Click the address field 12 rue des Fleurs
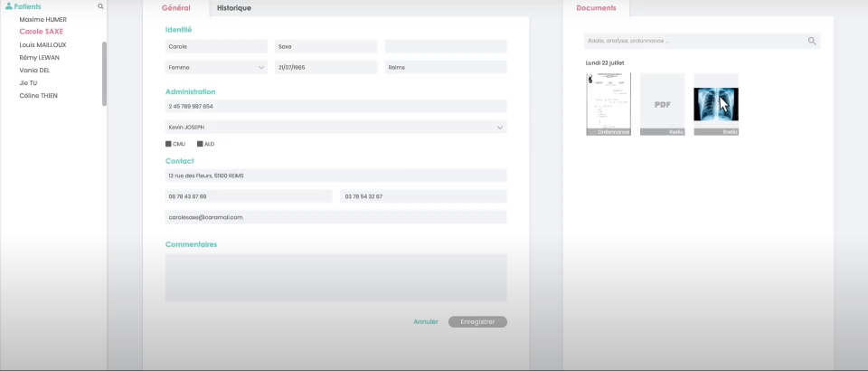The height and width of the screenshot is (371, 868). click(336, 176)
